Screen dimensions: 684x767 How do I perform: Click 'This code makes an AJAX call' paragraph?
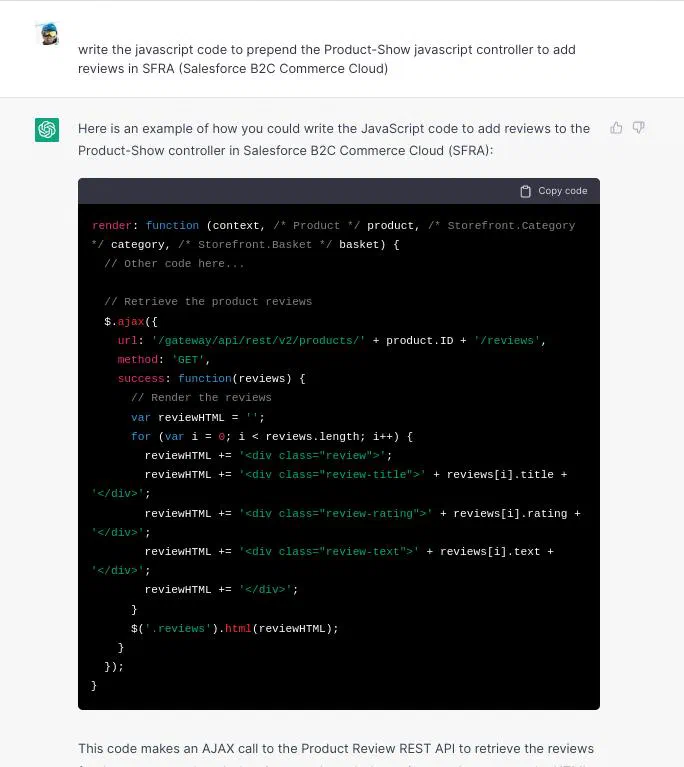(x=336, y=749)
